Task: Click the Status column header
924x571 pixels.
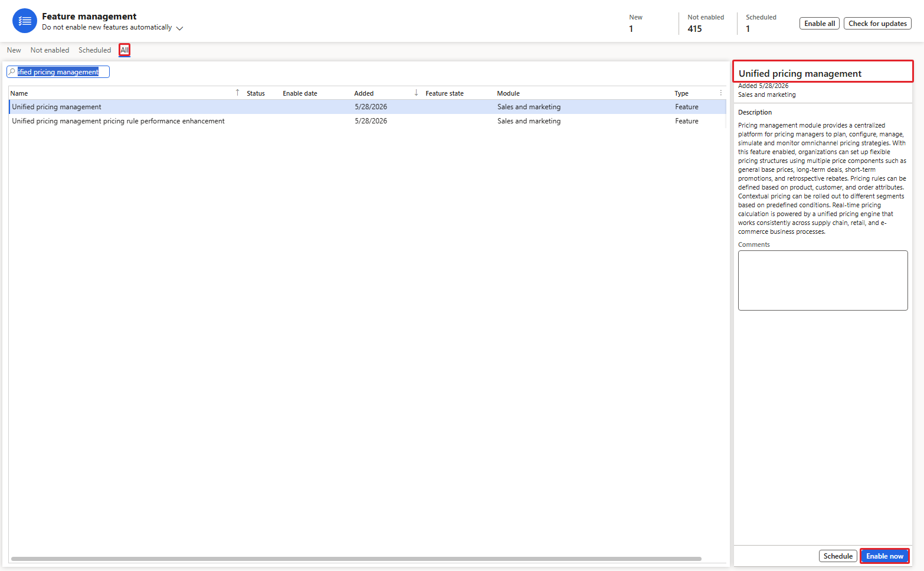Action: pos(255,93)
